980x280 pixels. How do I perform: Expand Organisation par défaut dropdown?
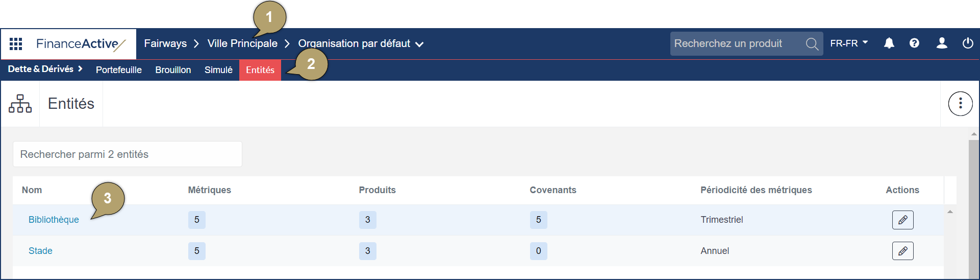361,44
